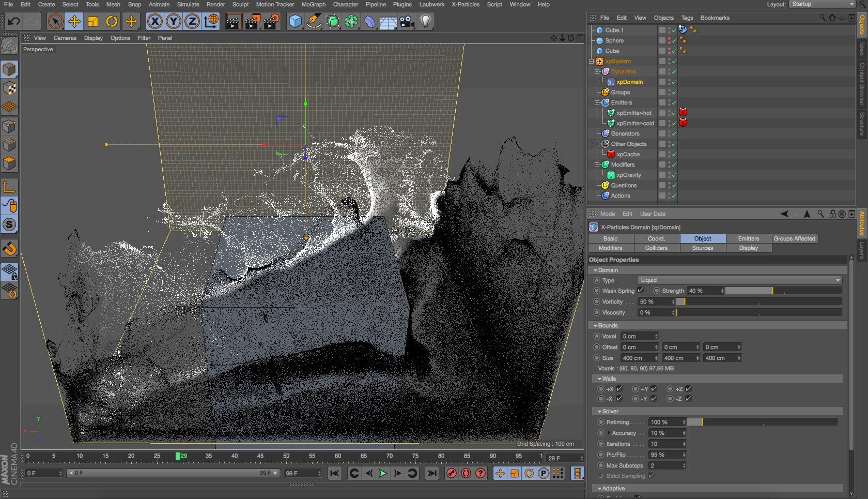Click the Record Active Objects button

coord(451,473)
